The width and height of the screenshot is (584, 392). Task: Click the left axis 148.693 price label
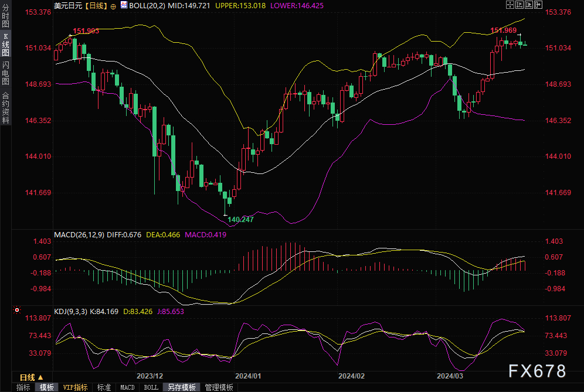click(38, 84)
